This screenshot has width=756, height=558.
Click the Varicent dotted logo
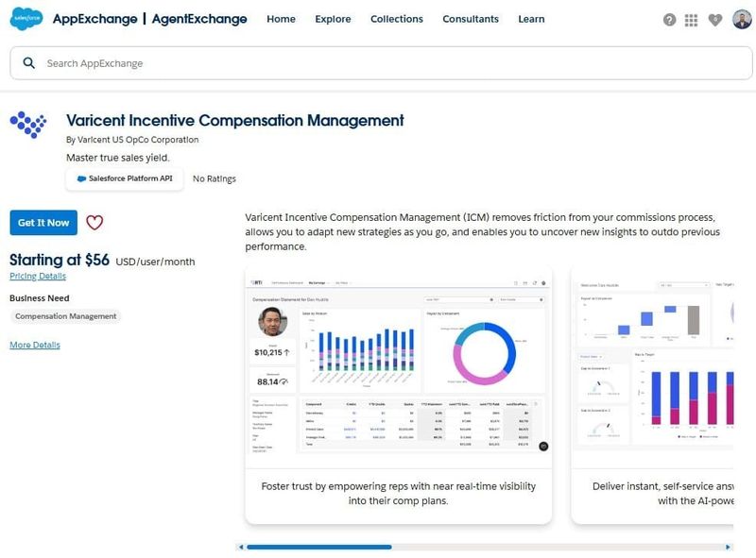[x=28, y=125]
